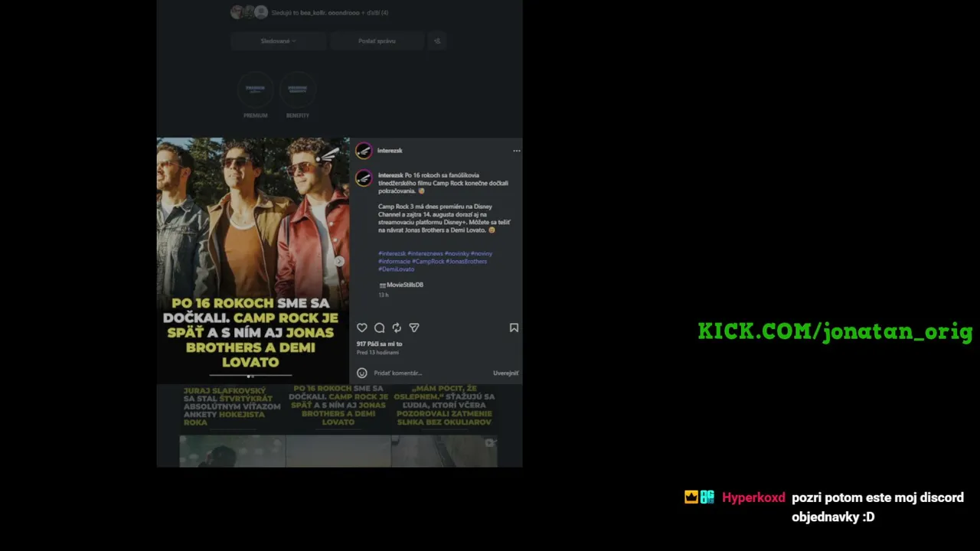Open the #interezsk hashtag
This screenshot has height=551, width=980.
click(392, 253)
